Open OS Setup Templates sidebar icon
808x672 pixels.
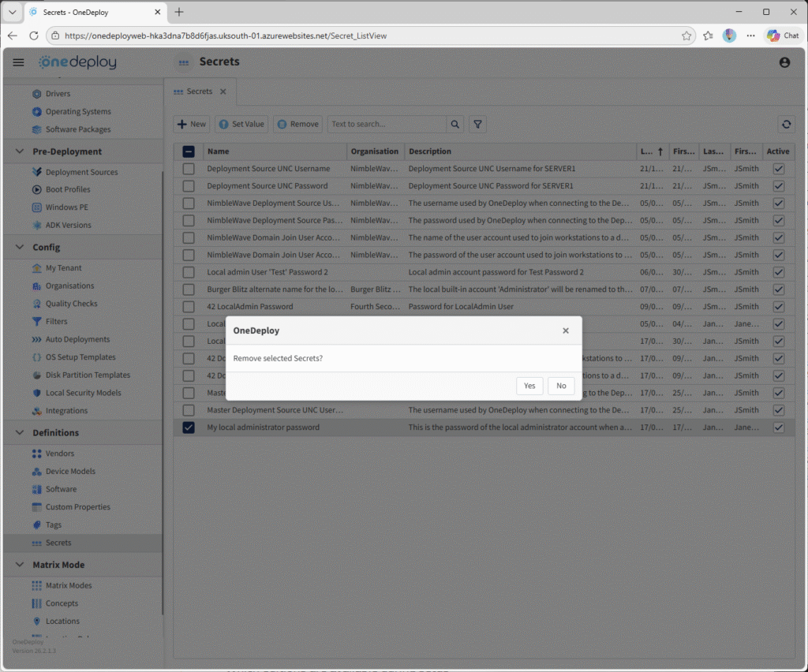tap(36, 357)
